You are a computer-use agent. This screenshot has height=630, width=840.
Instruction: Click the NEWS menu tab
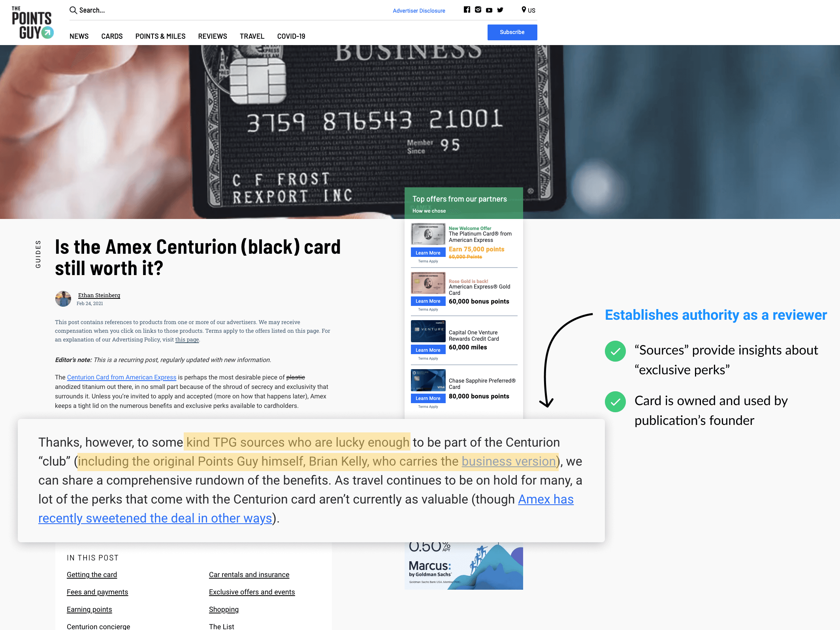79,36
